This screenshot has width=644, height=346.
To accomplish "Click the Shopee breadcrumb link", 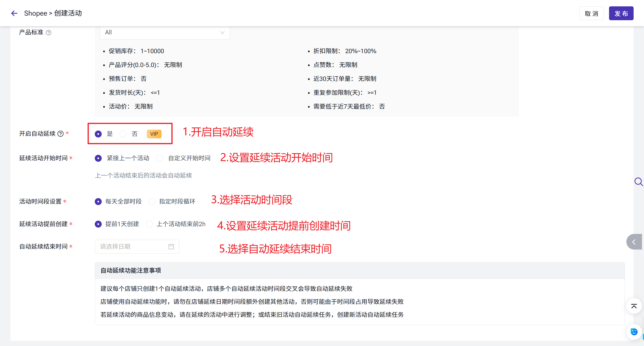I will 36,13.
